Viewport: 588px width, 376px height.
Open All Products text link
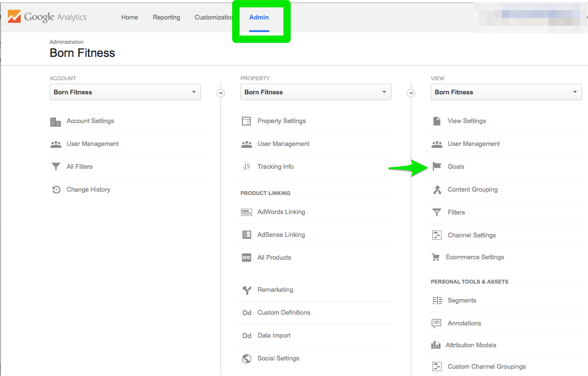(x=274, y=258)
